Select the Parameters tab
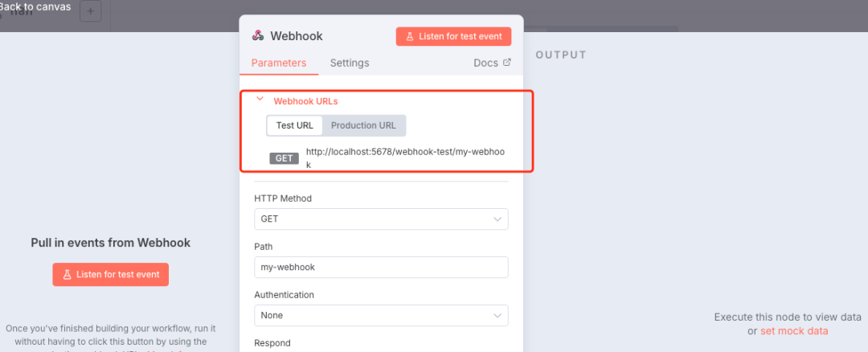This screenshot has height=352, width=868. [279, 63]
